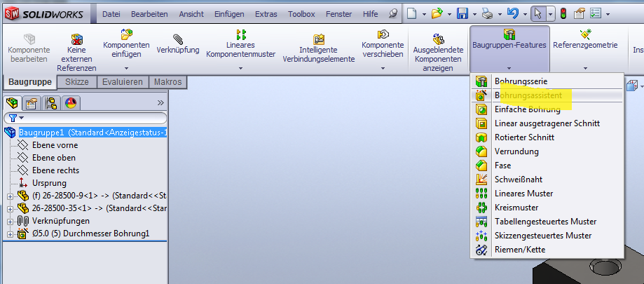Image resolution: width=644 pixels, height=284 pixels.
Task: Click the Select cursor tool icon
Action: pyautogui.click(x=537, y=14)
